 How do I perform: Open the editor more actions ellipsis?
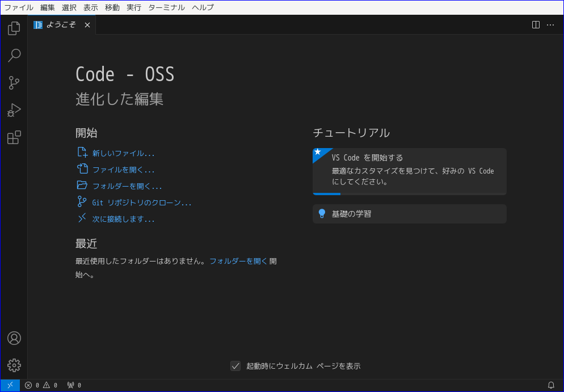[550, 25]
